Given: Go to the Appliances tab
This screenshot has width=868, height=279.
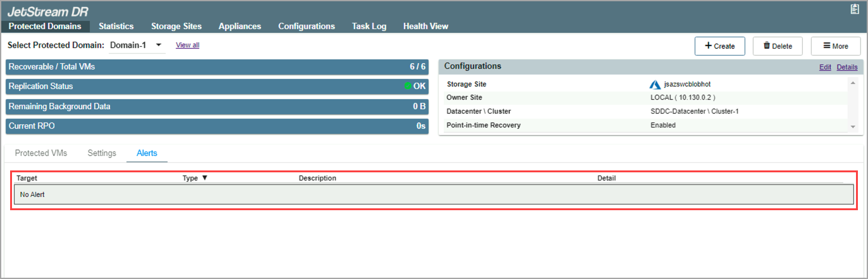Looking at the screenshot, I should click(x=240, y=27).
